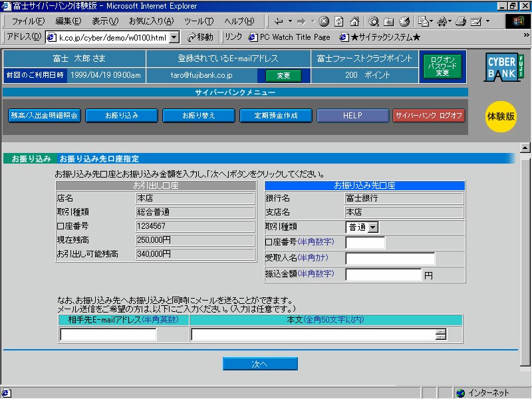Click the 口座番号 input field
532x399 pixels.
(365, 243)
